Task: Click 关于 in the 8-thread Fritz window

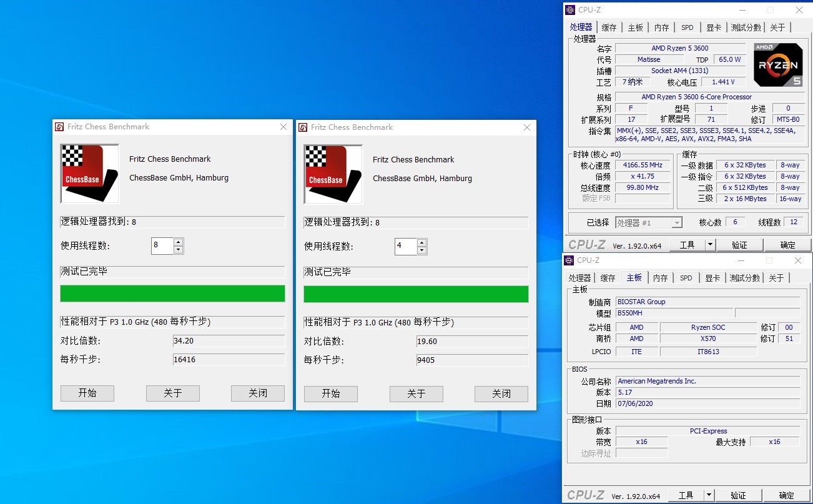Action: [173, 393]
